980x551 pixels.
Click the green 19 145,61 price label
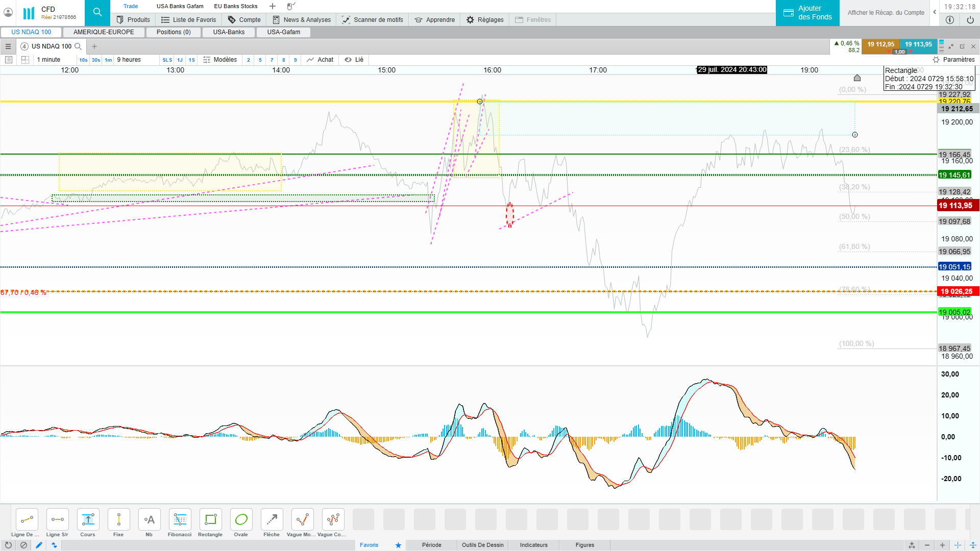[x=954, y=175]
